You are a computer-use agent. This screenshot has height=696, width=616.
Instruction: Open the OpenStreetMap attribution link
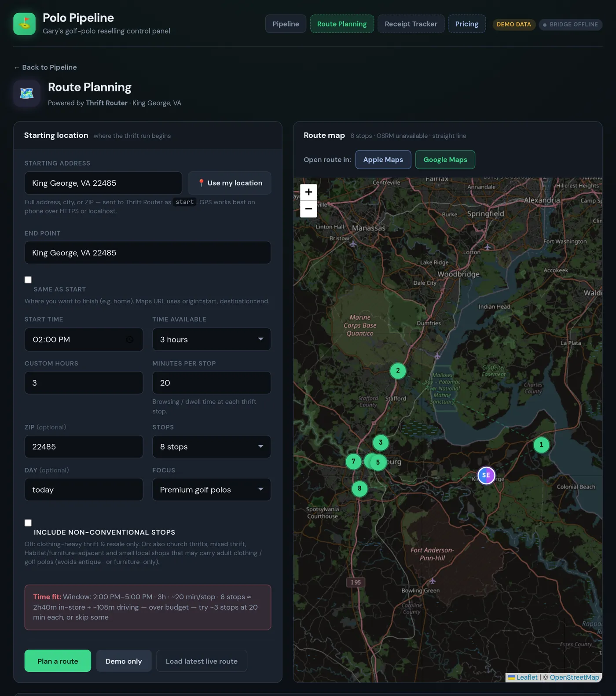click(x=574, y=678)
